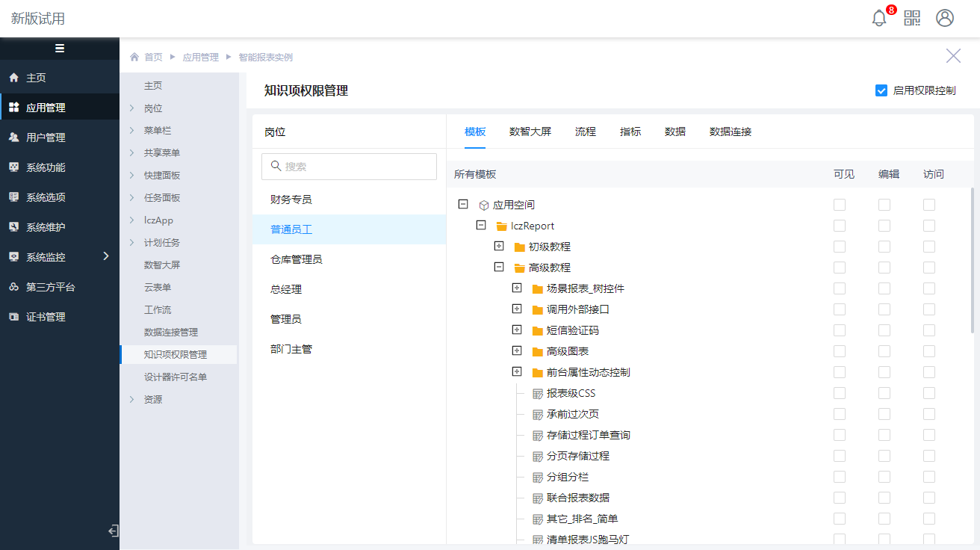Check 访问 checkbox for 报表级CSS row

tap(929, 393)
